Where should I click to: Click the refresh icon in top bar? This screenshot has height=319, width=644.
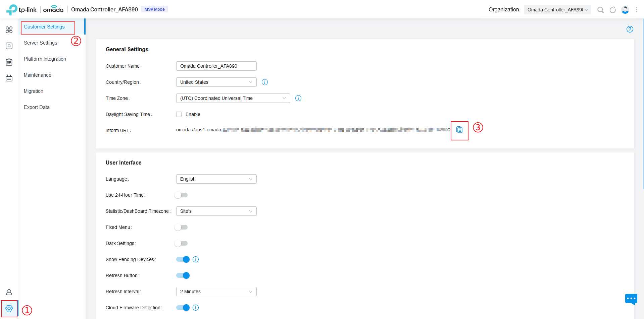click(612, 10)
